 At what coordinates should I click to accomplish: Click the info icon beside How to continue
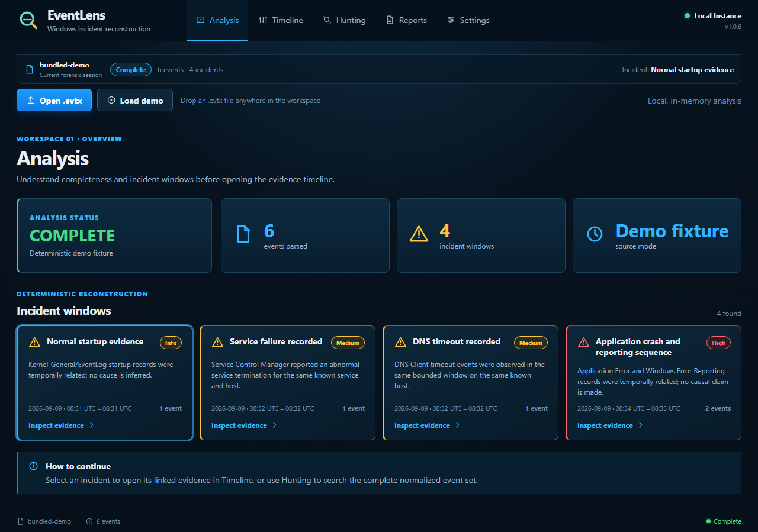click(34, 466)
